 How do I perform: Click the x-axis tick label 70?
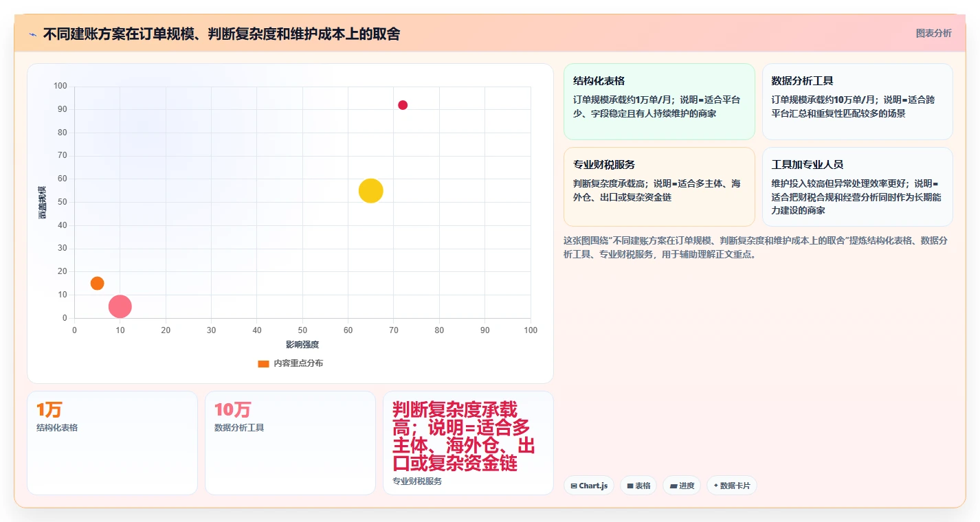click(394, 330)
